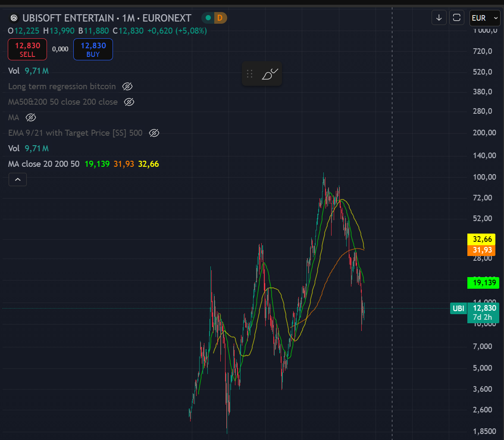The image size is (504, 440).
Task: Collapse the indicator legend with the chevron button
Action: pyautogui.click(x=18, y=179)
